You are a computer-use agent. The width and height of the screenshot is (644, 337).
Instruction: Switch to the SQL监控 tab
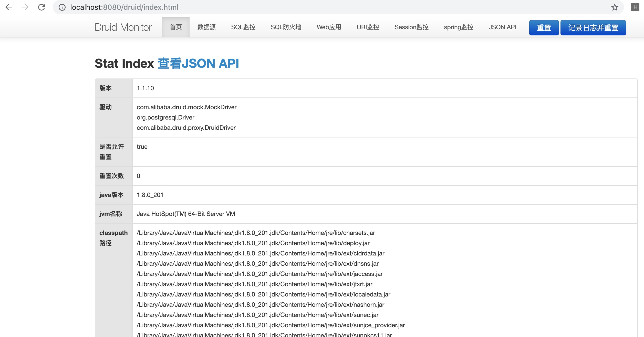[x=243, y=27]
